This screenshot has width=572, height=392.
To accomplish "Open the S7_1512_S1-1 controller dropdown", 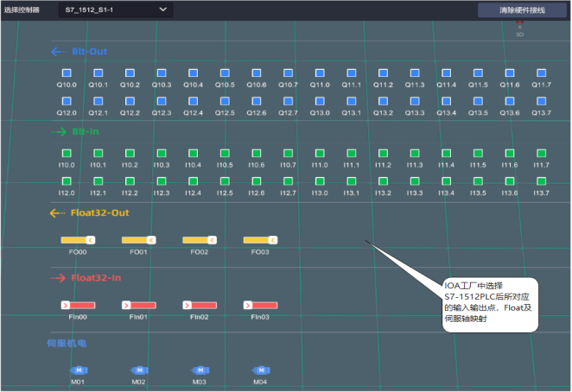I will pyautogui.click(x=116, y=9).
